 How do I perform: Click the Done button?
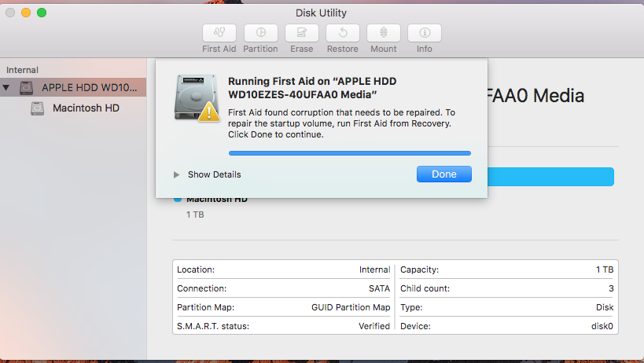point(444,174)
